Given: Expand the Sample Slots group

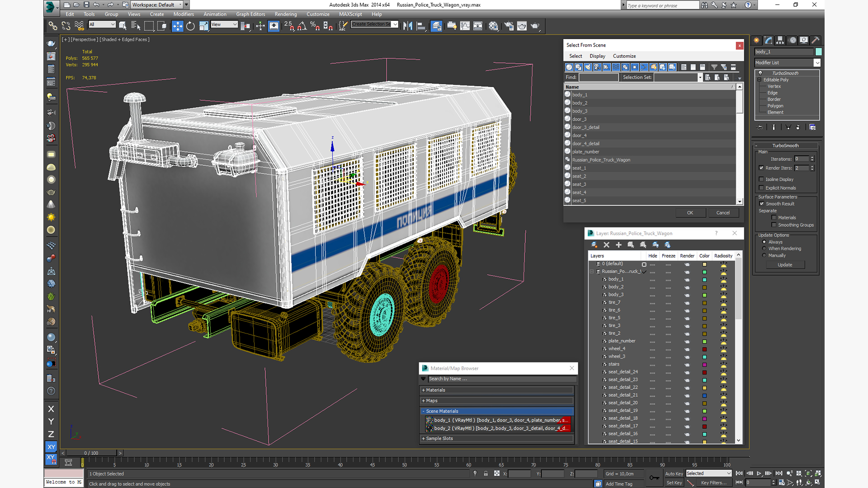Looking at the screenshot, I should pyautogui.click(x=496, y=439).
